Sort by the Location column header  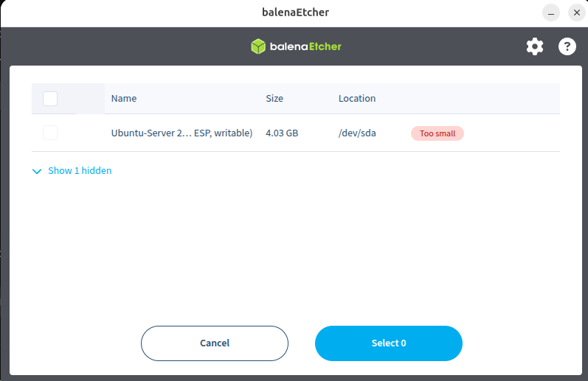coord(357,98)
